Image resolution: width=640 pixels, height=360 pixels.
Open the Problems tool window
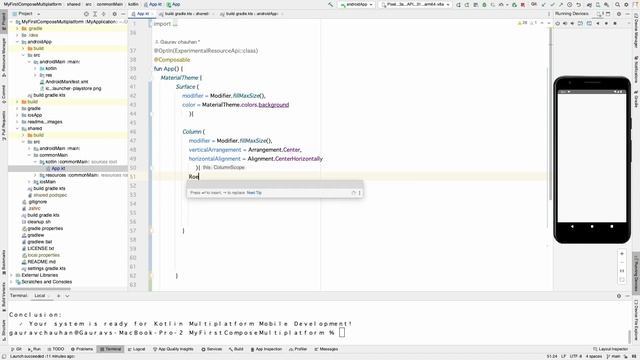(x=82, y=349)
